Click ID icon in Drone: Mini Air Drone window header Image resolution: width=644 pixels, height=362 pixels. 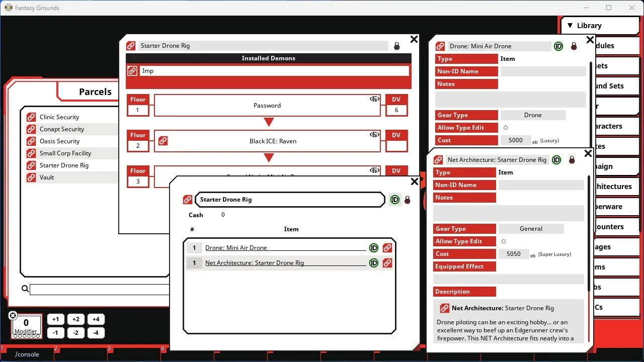coord(558,46)
